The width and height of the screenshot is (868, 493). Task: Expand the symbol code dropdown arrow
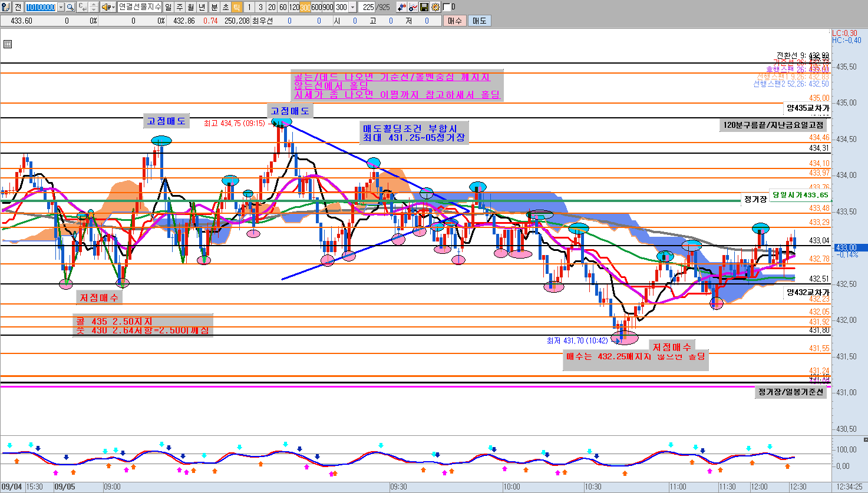(x=61, y=7)
